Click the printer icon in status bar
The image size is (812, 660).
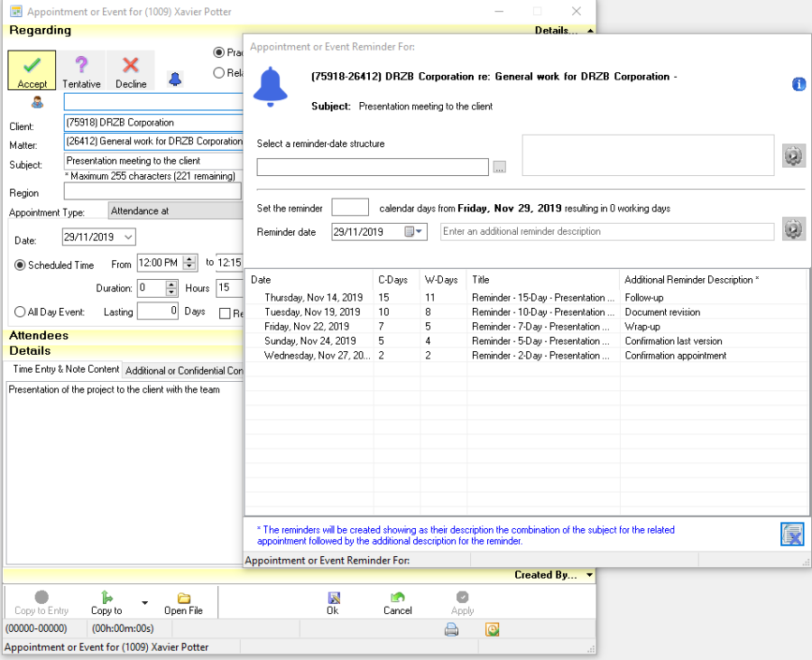click(x=452, y=629)
